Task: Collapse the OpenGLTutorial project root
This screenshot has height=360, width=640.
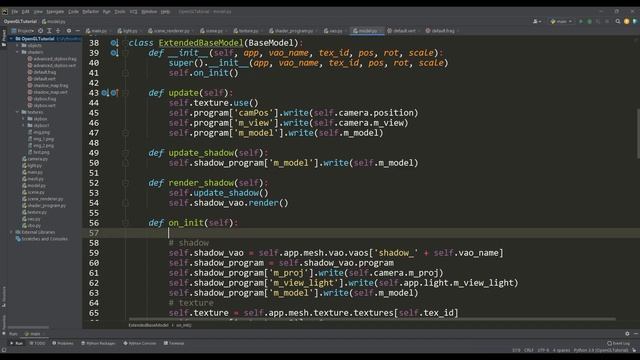Action: (11, 39)
